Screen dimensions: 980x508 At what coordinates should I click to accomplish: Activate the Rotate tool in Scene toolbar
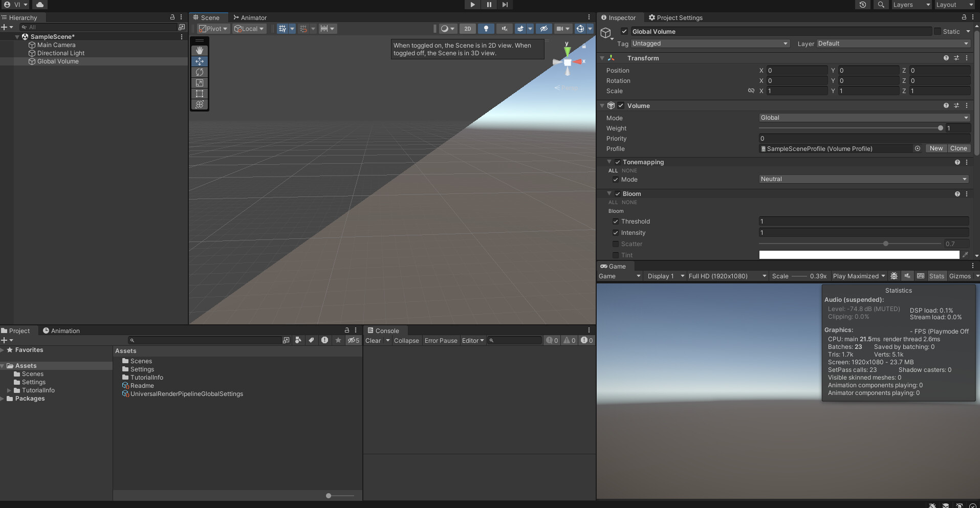click(199, 72)
